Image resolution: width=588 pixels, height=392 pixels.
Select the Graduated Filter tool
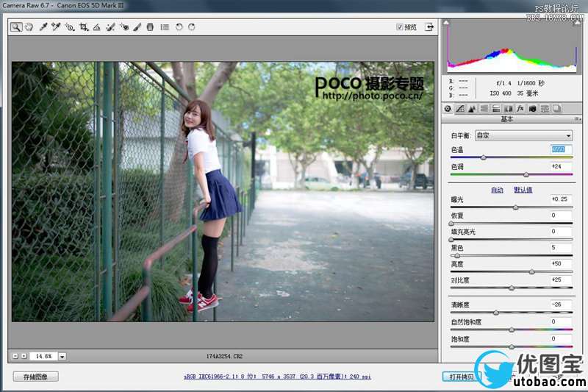pos(150,27)
